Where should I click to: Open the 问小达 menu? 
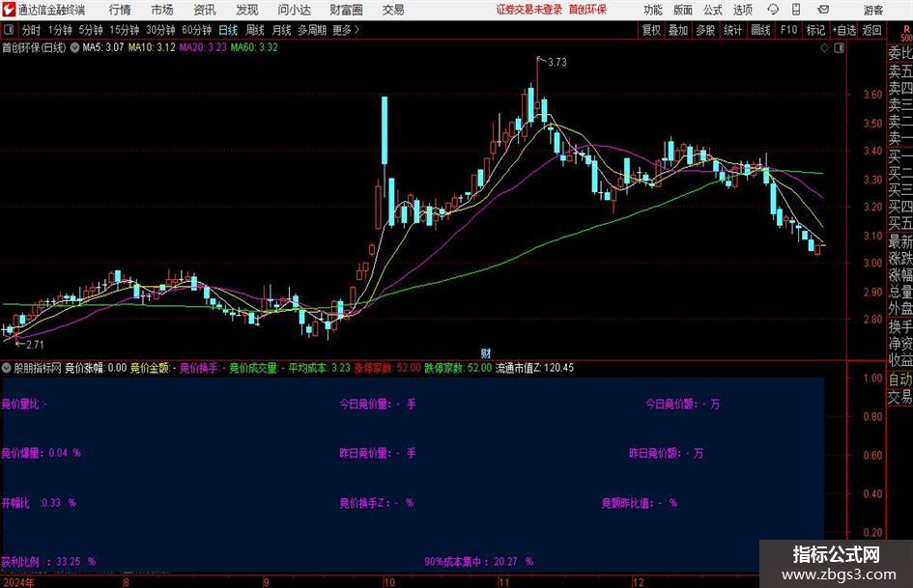[x=294, y=10]
